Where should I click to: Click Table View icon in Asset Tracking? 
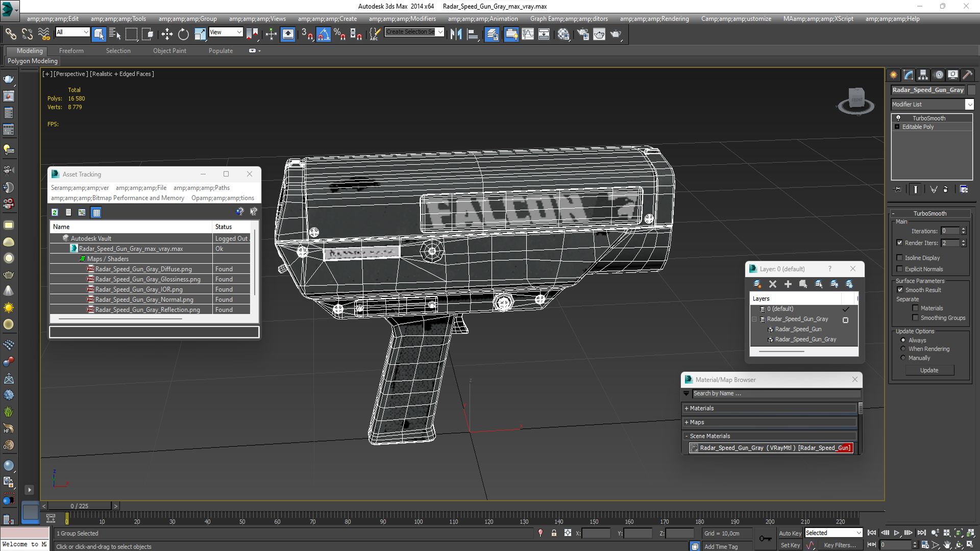(x=96, y=212)
